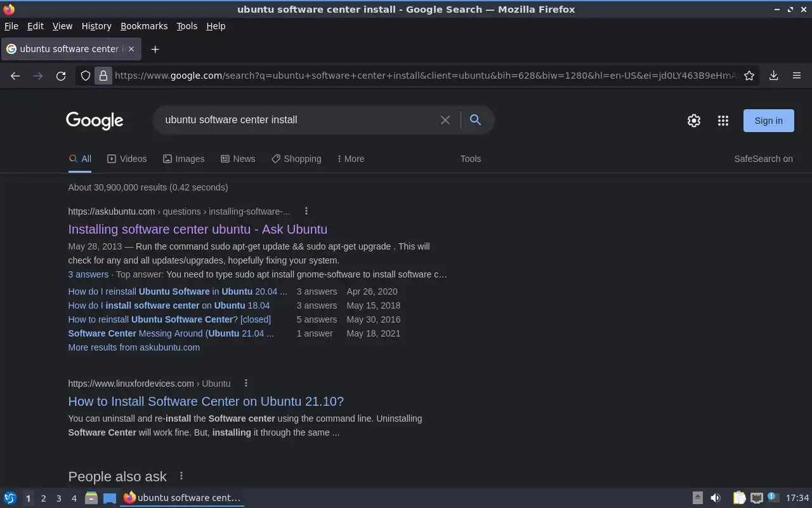
Task: Switch to the Shopping results tab
Action: point(296,159)
